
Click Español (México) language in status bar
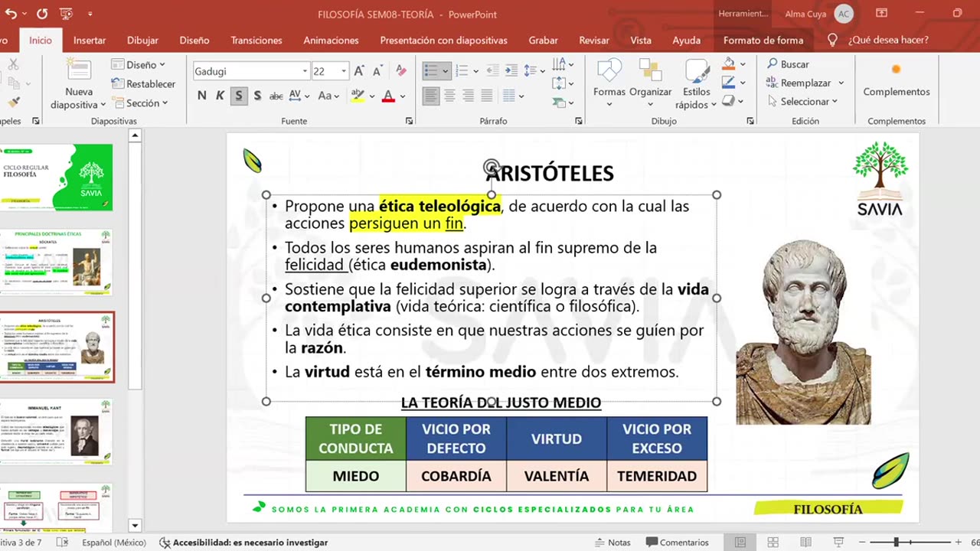(114, 543)
